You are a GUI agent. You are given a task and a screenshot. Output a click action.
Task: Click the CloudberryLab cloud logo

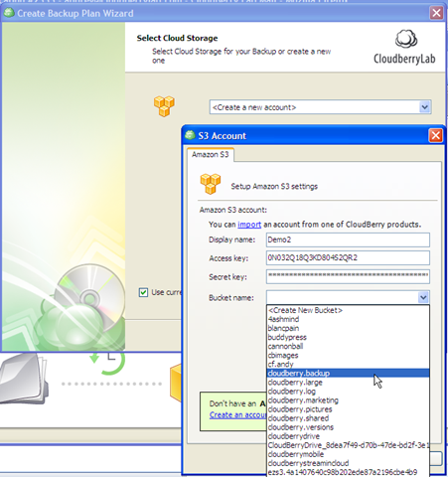tap(406, 39)
